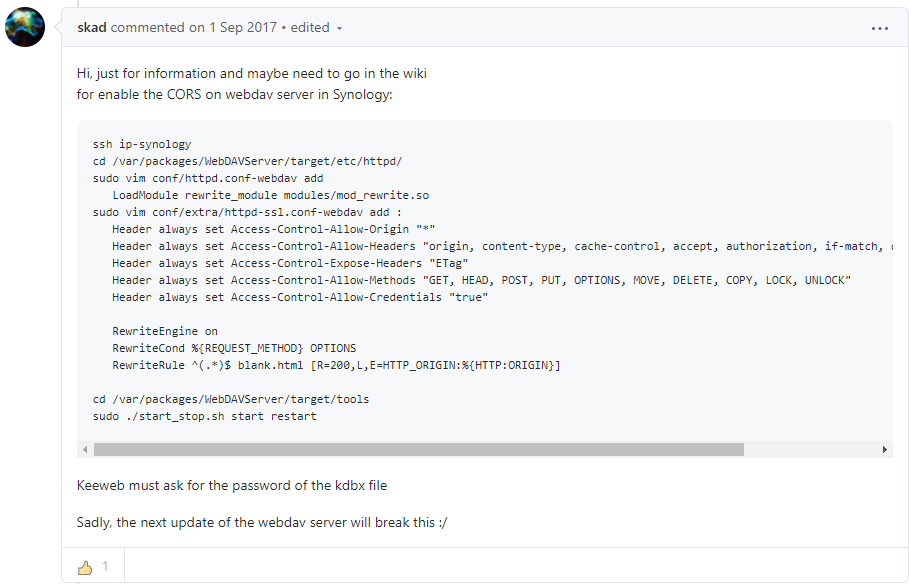
Task: Click the thumbs up reaction button
Action: click(x=93, y=566)
